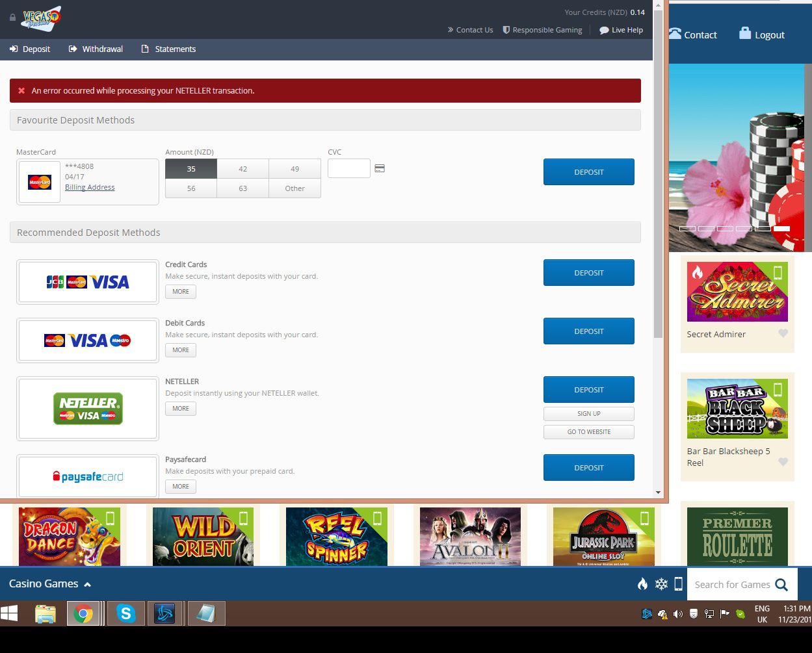Select the 49 NZD amount
This screenshot has width=812, height=653.
pos(295,169)
